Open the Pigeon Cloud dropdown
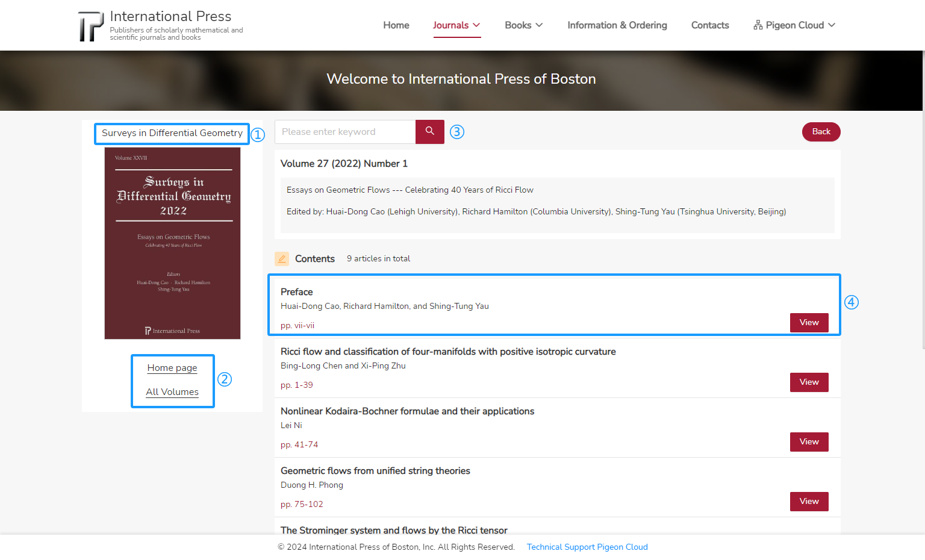The height and width of the screenshot is (560, 925). (794, 25)
